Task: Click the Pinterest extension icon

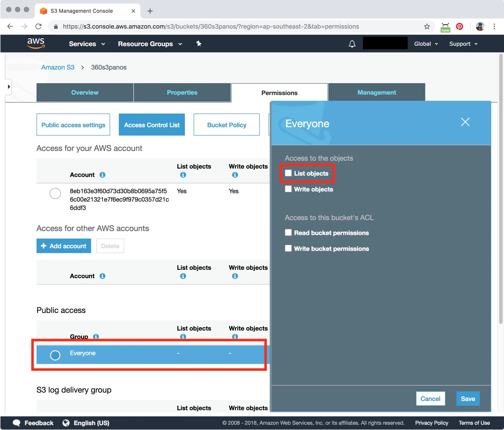Action: (459, 26)
